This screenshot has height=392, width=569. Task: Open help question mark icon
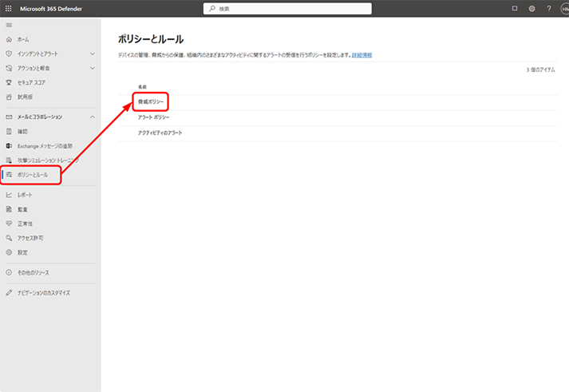(549, 8)
